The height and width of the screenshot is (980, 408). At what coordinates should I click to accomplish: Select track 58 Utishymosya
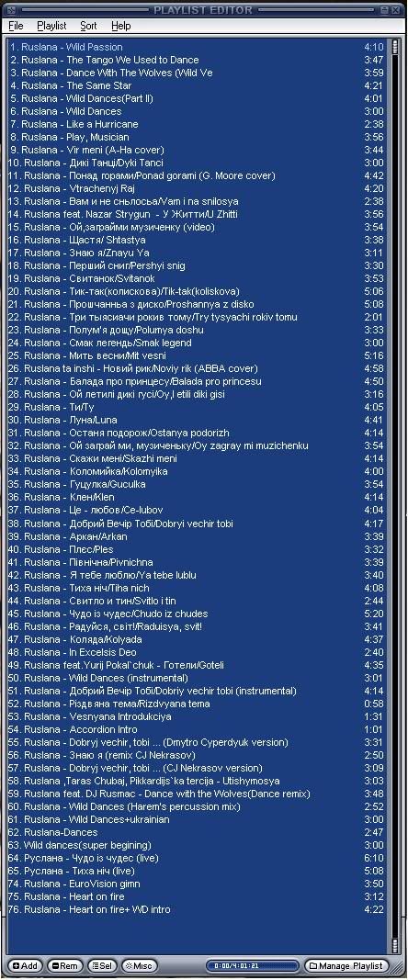click(198, 781)
